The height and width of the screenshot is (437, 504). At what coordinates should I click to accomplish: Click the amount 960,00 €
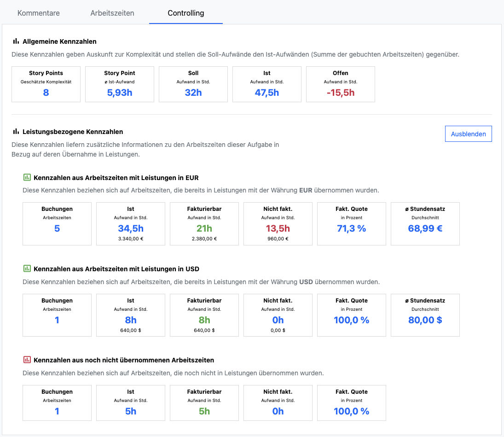pos(278,239)
